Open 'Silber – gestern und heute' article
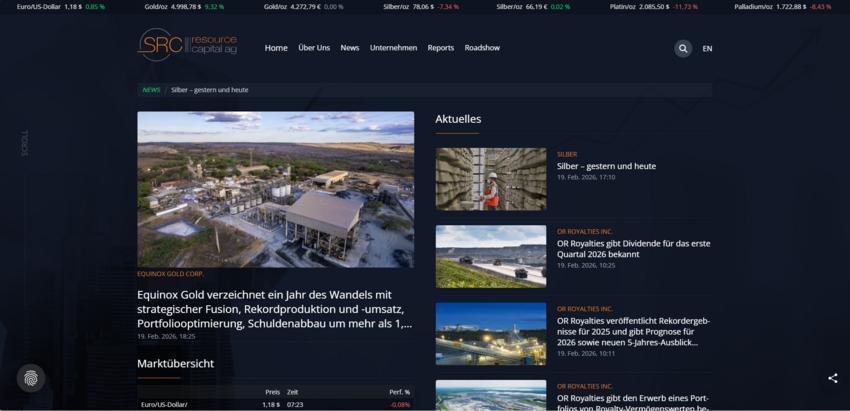Screen dimensions: 850x411 click(606, 166)
